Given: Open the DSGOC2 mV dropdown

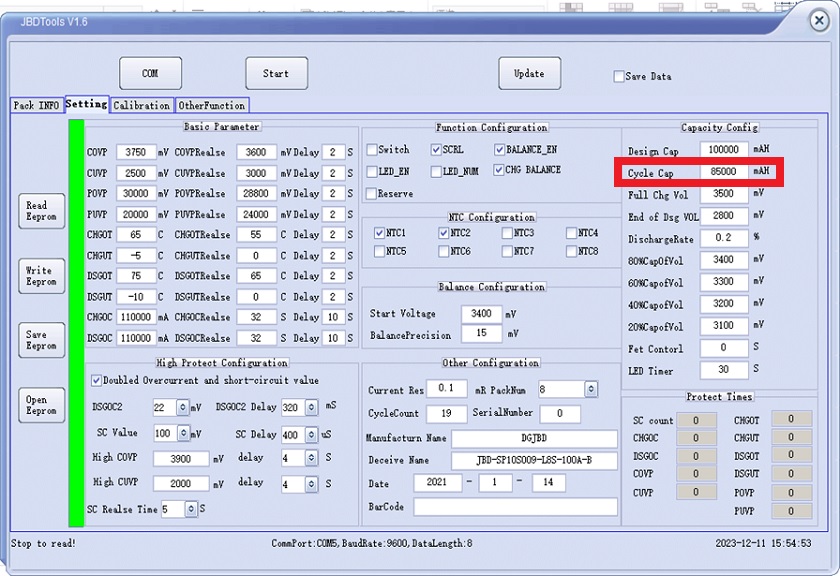Looking at the screenshot, I should (183, 408).
